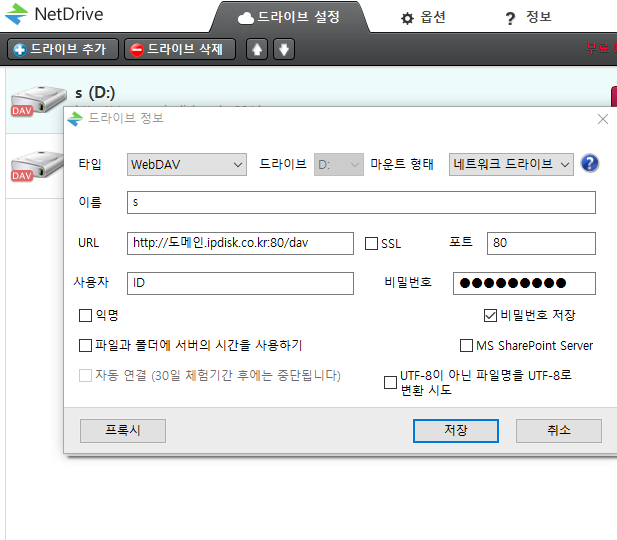Toggle 자동 연결 checkbox
The image size is (617, 540).
pyautogui.click(x=85, y=375)
